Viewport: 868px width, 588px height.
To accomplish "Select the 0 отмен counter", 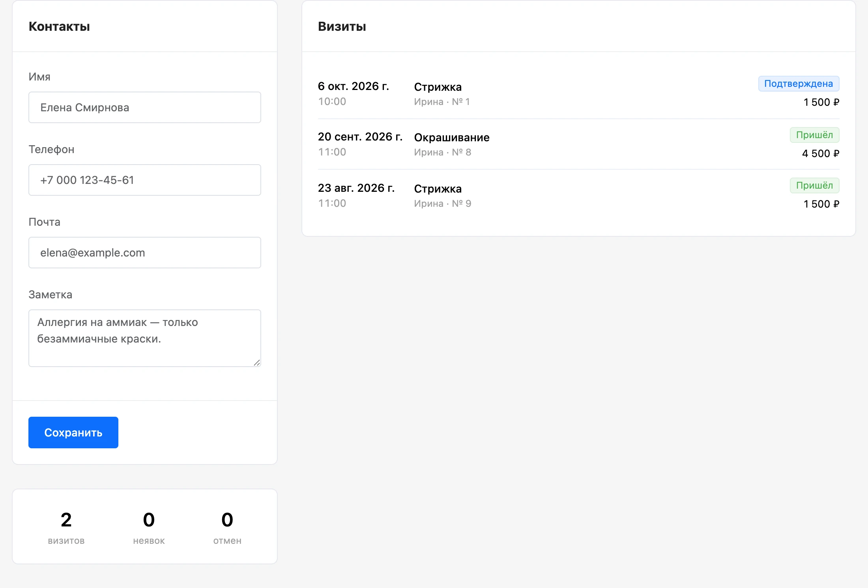I will (227, 527).
